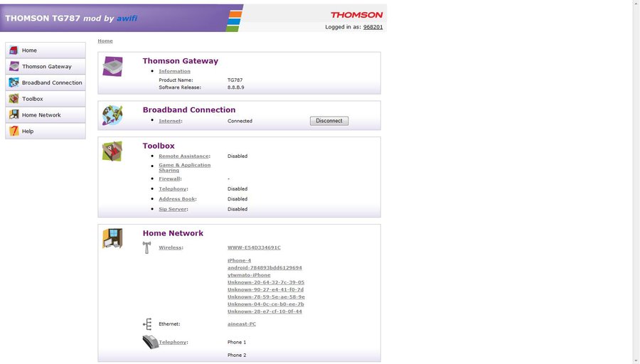Image resolution: width=640 pixels, height=364 pixels.
Task: Click the Home Network section heading
Action: click(x=173, y=233)
